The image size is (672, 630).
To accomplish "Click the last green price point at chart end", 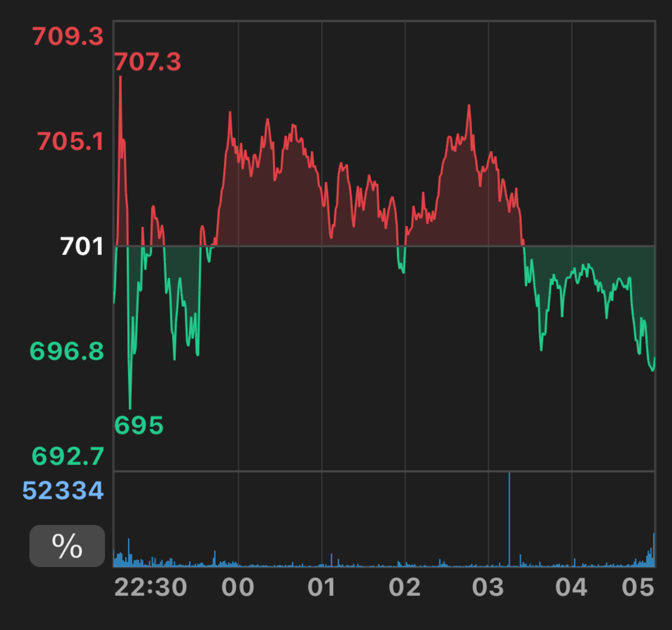I will [654, 359].
